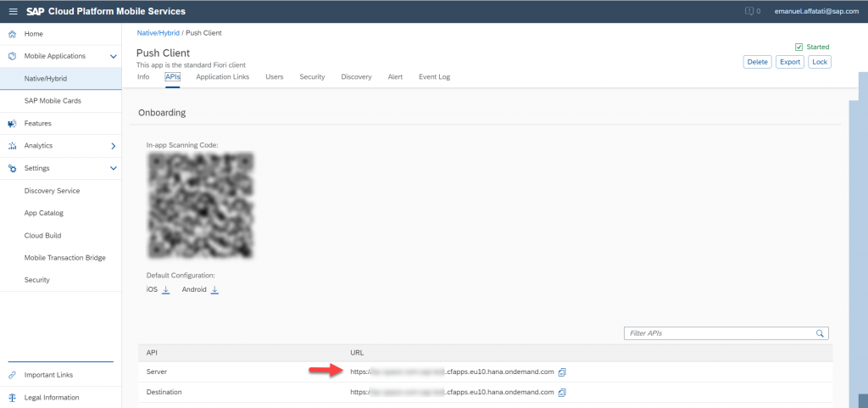The image size is (868, 408).
Task: Select the Server row label
Action: point(157,372)
